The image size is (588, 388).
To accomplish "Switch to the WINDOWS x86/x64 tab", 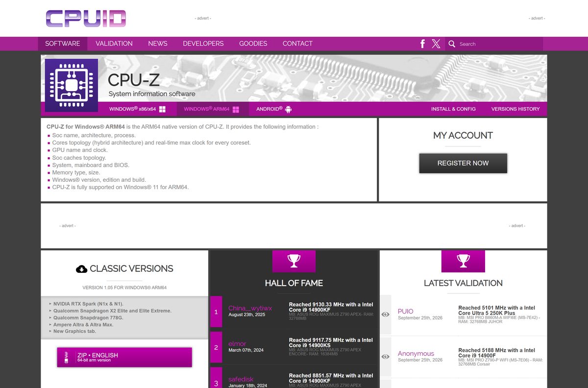I will 137,109.
